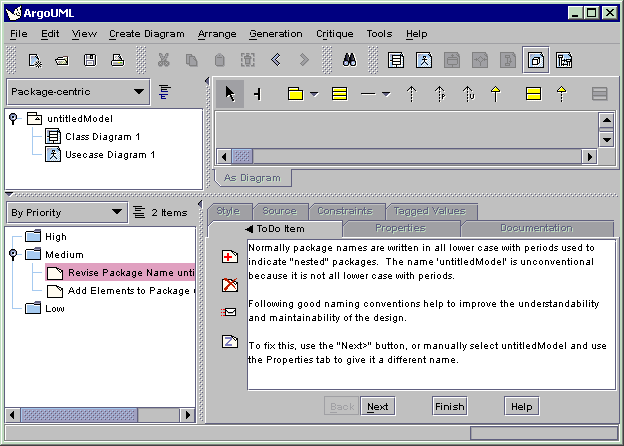The height and width of the screenshot is (446, 624).
Task: Open the Tools menu
Action: [x=379, y=34]
